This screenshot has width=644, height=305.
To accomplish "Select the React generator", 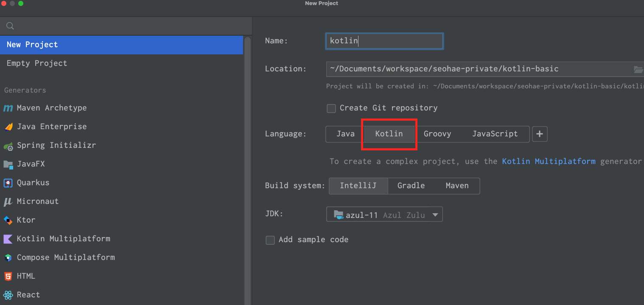I will pyautogui.click(x=121, y=295).
